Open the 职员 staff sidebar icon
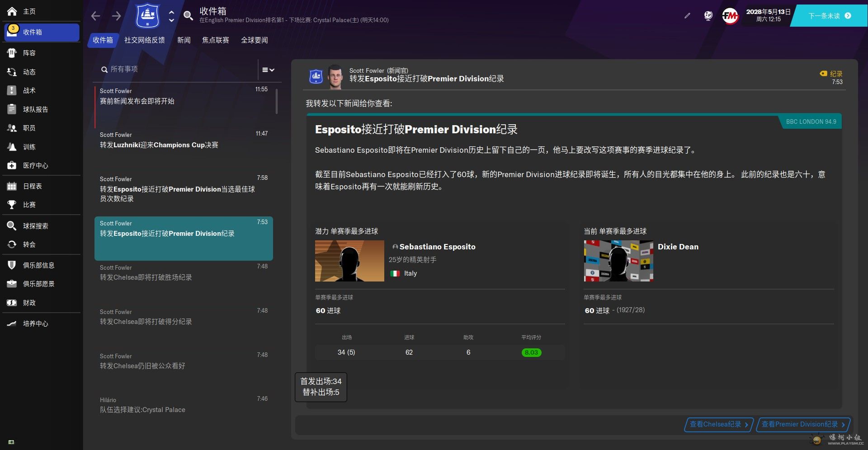 [12, 128]
